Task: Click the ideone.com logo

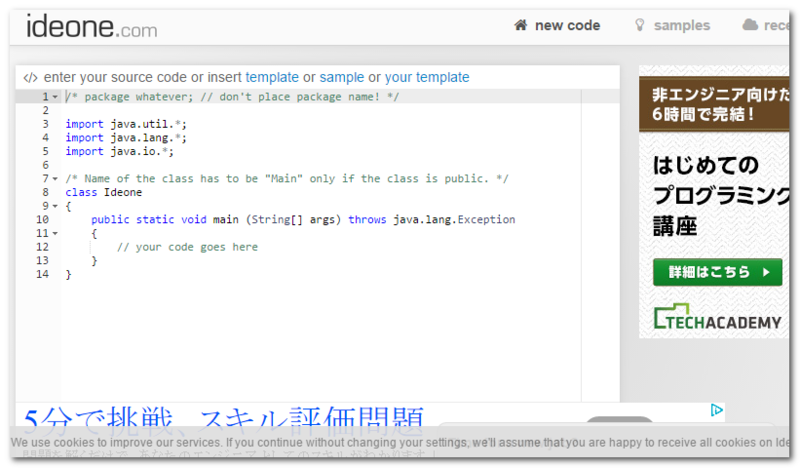Action: click(92, 27)
